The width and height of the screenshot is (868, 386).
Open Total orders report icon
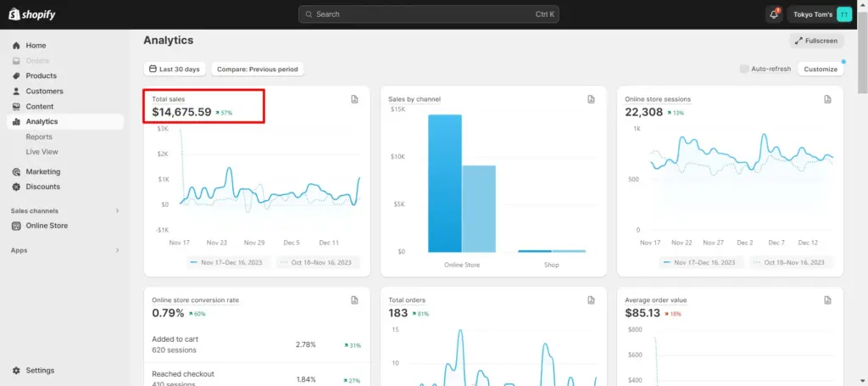pos(591,300)
